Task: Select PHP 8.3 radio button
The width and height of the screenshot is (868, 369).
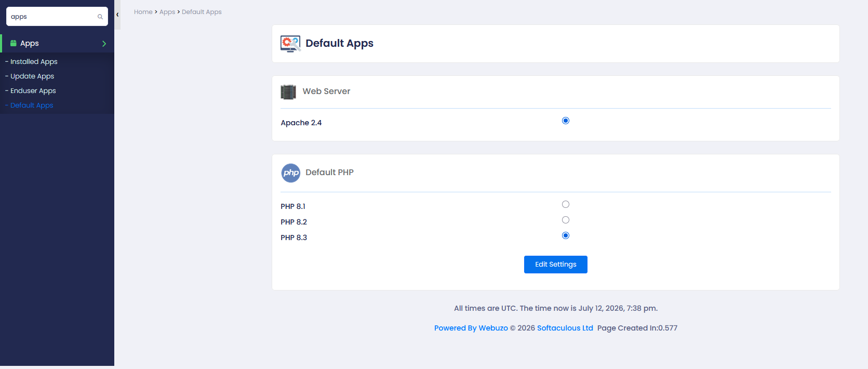Action: click(x=566, y=235)
